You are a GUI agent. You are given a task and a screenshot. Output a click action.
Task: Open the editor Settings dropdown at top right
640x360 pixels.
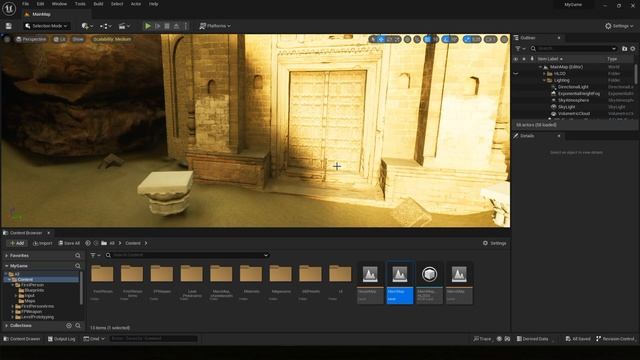tap(619, 26)
